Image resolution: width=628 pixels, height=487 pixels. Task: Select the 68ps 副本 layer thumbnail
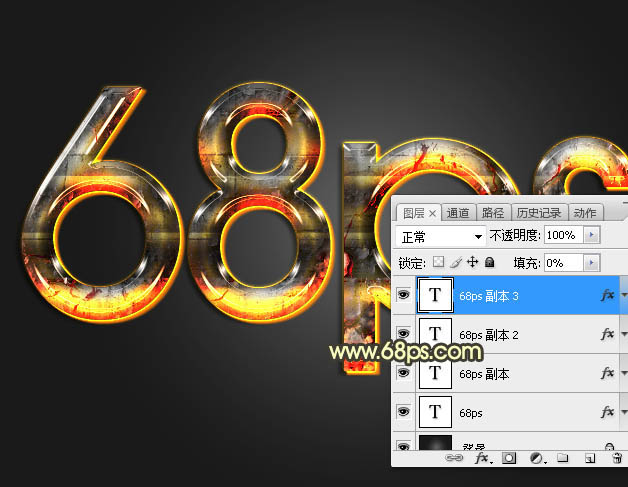435,373
